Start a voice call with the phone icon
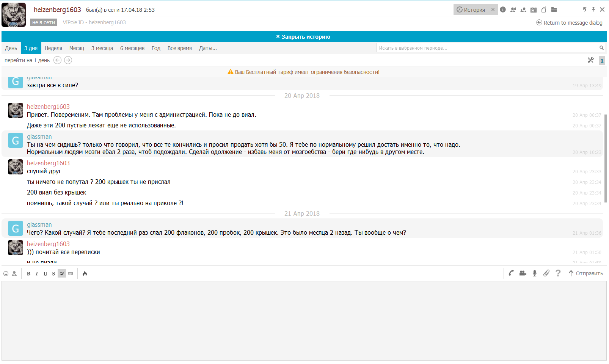Image resolution: width=609 pixels, height=364 pixels. pyautogui.click(x=511, y=273)
